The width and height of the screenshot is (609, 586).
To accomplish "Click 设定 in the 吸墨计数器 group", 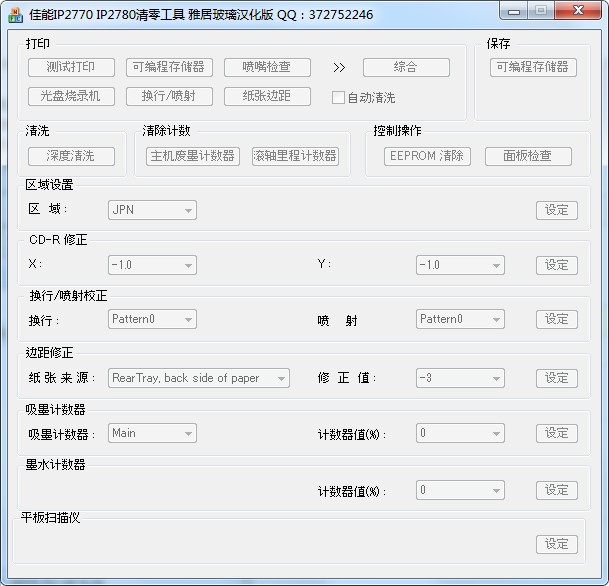I will 557,433.
